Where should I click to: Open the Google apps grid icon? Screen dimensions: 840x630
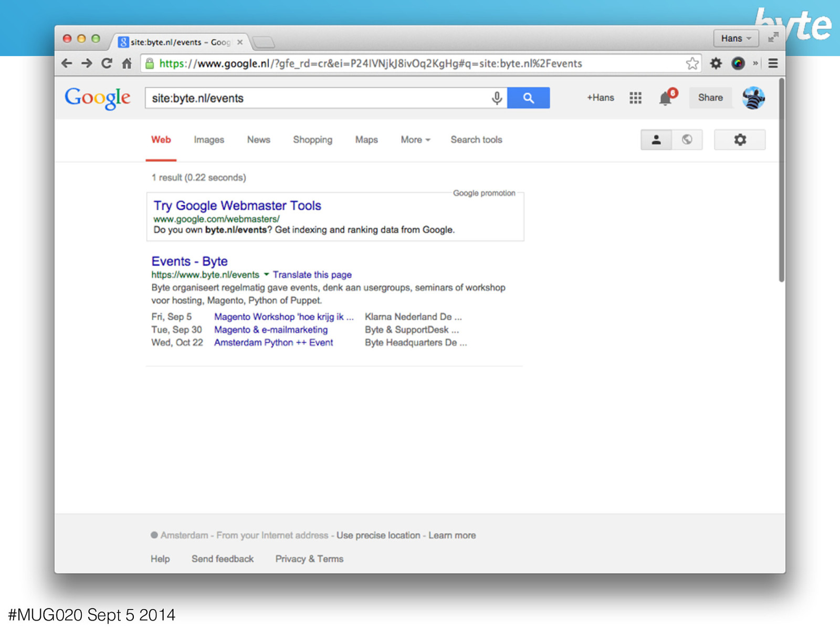tap(636, 98)
